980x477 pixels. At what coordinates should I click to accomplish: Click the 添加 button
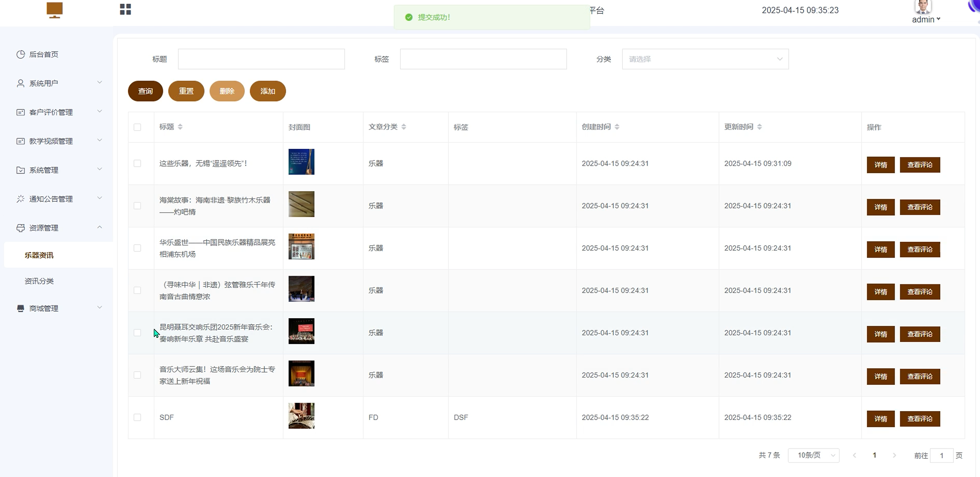(268, 91)
